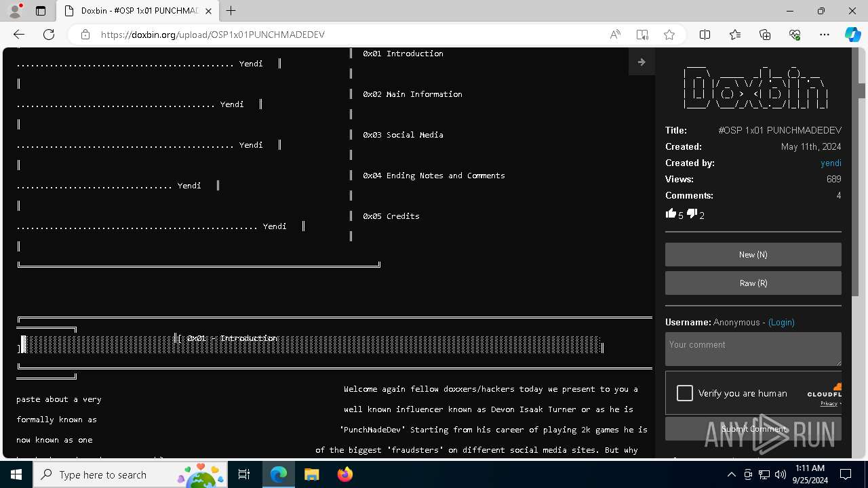Select 0x04 Ending Notes and Comments line
868x488 pixels.
(x=434, y=176)
